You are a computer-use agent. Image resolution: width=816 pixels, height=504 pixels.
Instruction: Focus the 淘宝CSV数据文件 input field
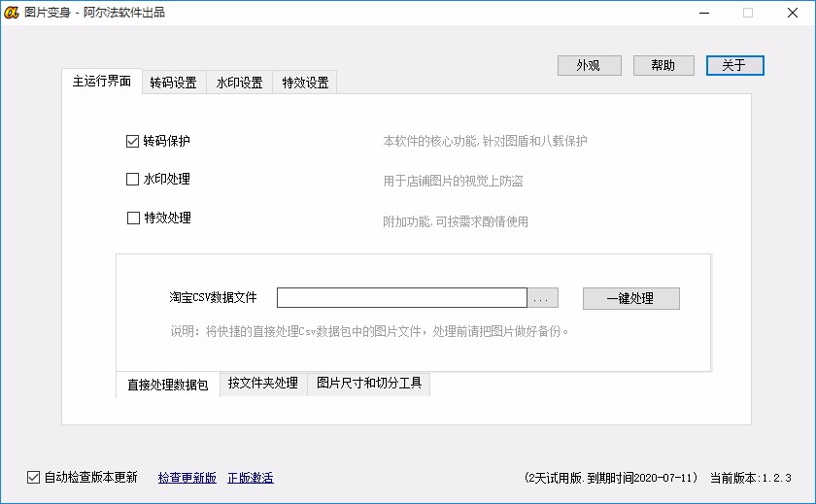[402, 297]
